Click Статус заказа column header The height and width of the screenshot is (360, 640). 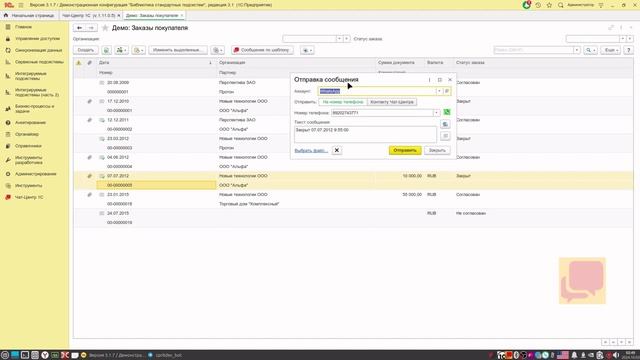click(470, 63)
